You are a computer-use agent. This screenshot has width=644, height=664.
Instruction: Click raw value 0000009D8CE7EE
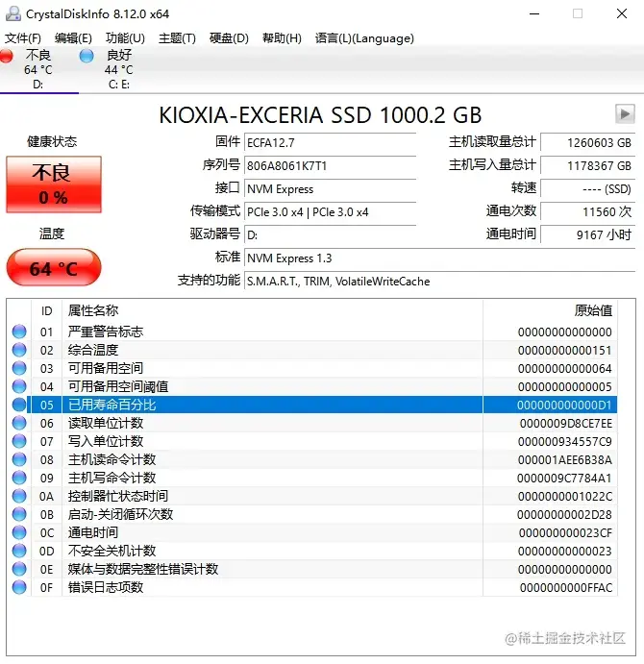(x=566, y=424)
